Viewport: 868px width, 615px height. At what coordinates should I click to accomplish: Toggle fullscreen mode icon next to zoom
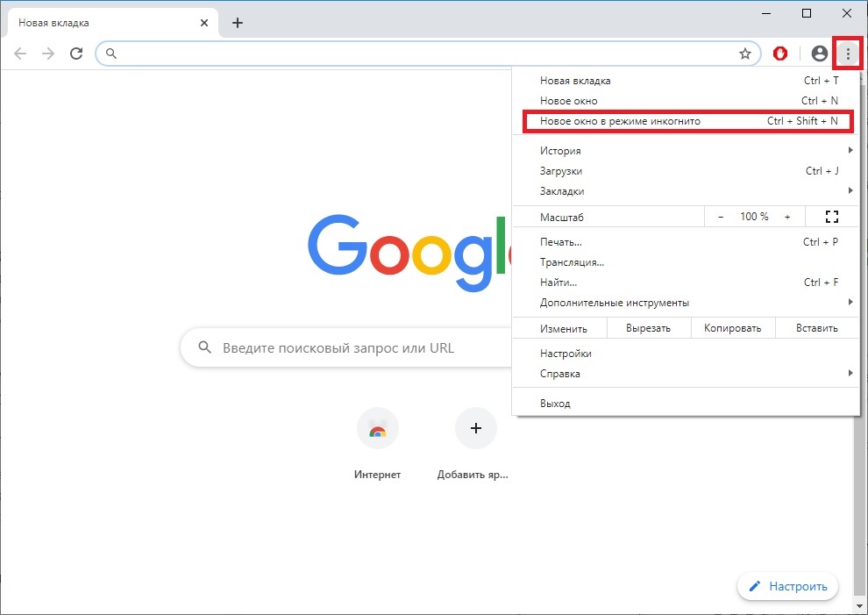point(831,217)
